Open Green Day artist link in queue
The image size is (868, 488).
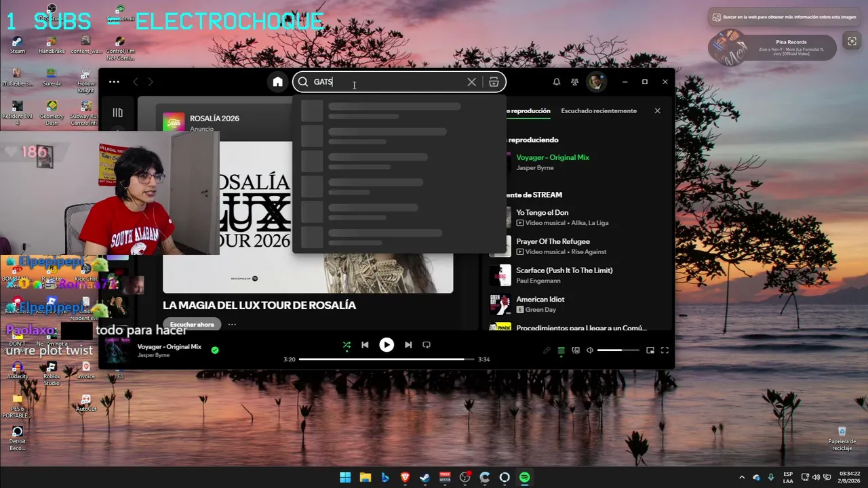pyautogui.click(x=541, y=310)
